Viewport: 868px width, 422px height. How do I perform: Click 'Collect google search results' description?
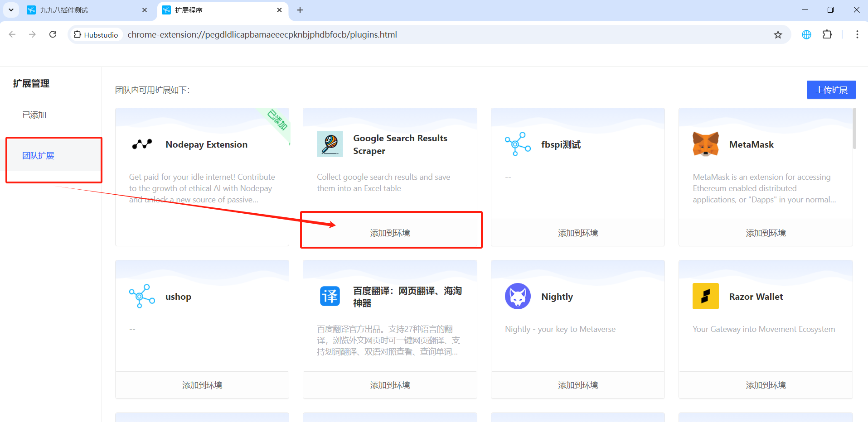tap(383, 182)
